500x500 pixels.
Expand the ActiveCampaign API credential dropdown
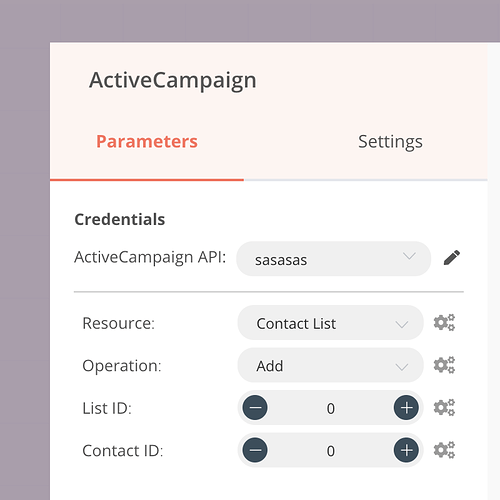(x=334, y=259)
